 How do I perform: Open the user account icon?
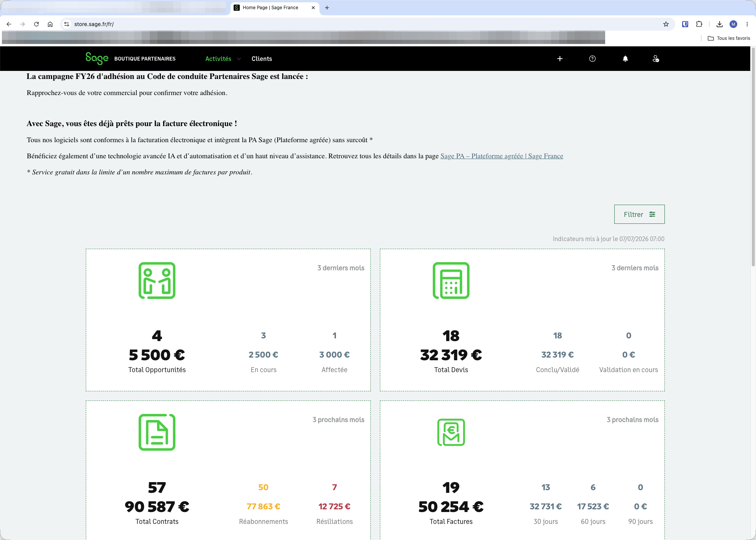[x=656, y=59]
